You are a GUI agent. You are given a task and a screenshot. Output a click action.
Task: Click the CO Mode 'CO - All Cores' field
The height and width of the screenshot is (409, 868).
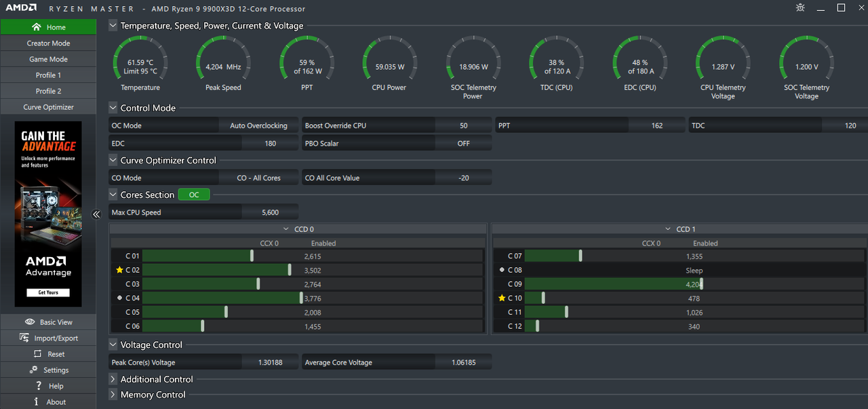258,178
